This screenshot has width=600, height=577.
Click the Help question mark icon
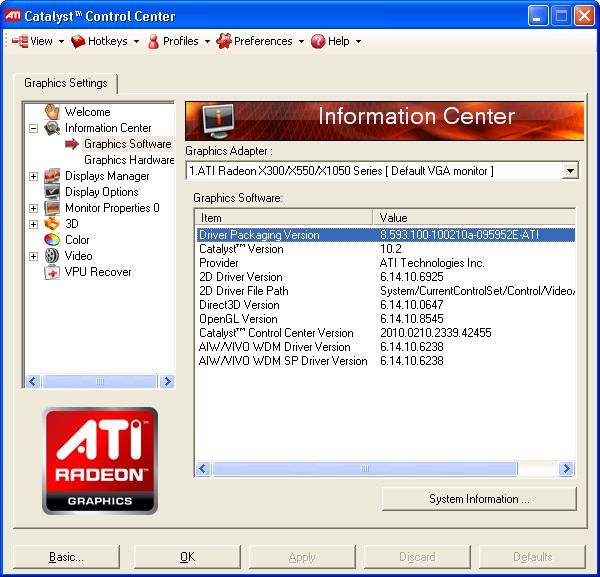318,41
